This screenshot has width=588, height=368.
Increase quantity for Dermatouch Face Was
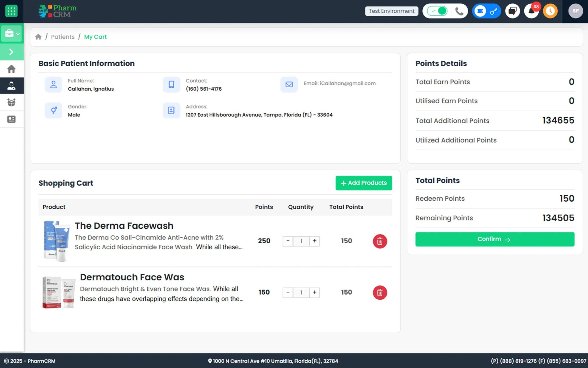coord(314,292)
